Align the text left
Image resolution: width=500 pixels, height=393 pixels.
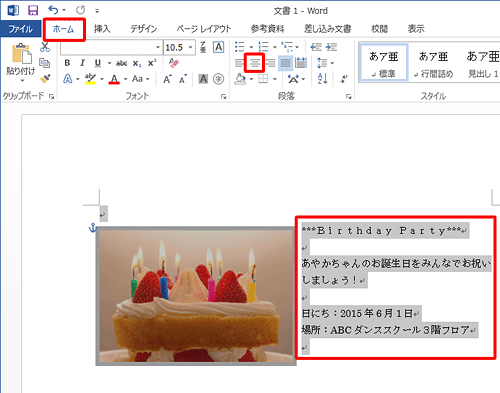(239, 63)
